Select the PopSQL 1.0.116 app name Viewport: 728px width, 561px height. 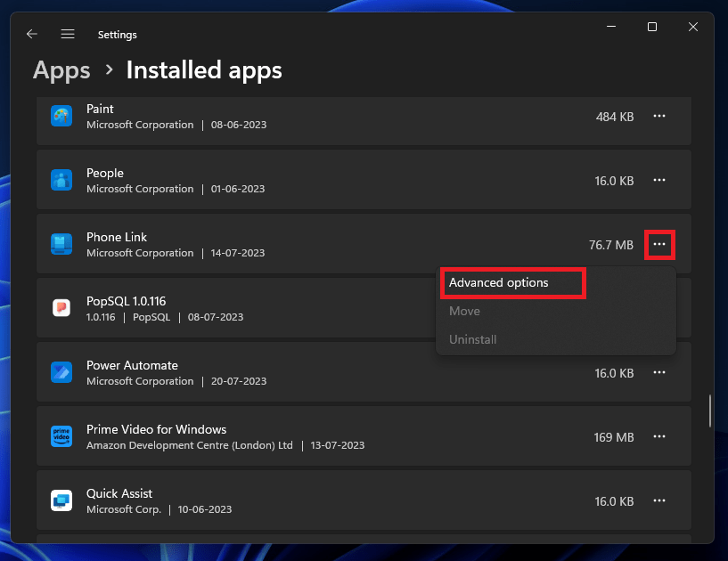pos(126,301)
